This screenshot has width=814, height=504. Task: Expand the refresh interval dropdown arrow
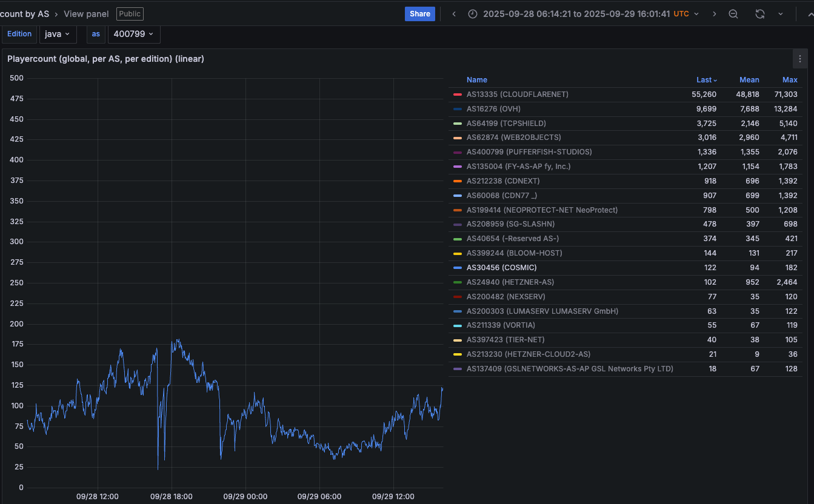780,14
